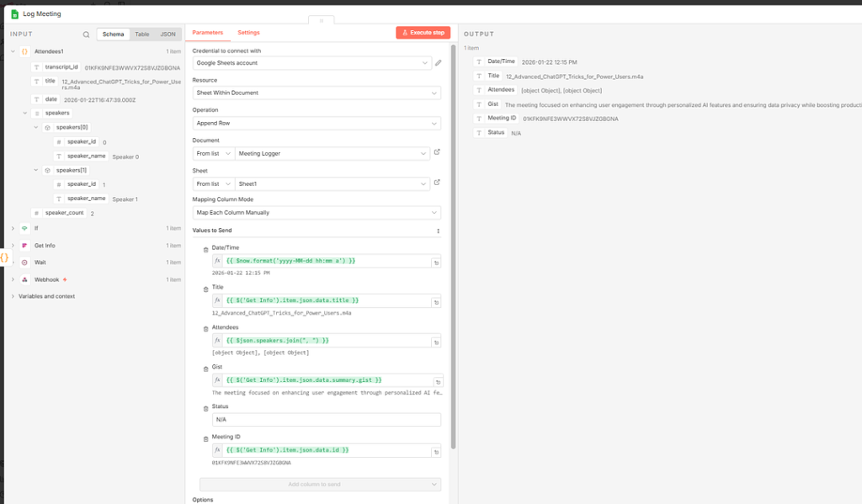This screenshot has height=504, width=862.
Task: Open Sheet1 external link icon
Action: click(437, 183)
